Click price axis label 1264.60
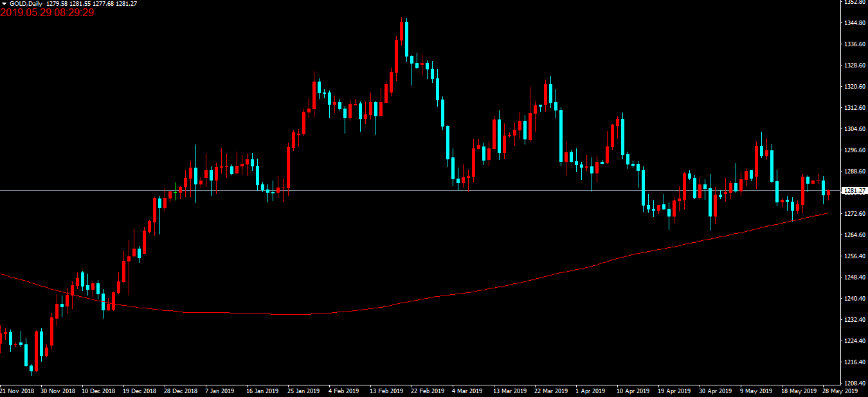Screen dimensions: 868x397 [855, 235]
